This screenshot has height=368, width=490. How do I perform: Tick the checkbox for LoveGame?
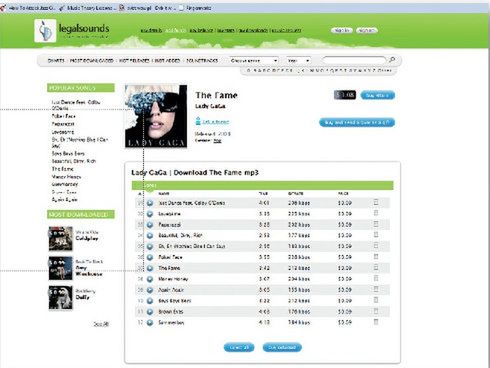coord(376,213)
